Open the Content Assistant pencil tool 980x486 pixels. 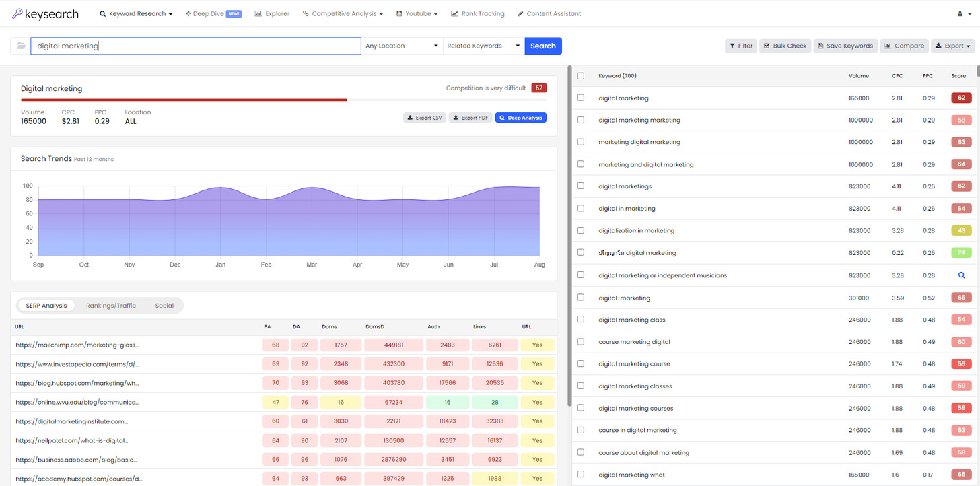549,13
